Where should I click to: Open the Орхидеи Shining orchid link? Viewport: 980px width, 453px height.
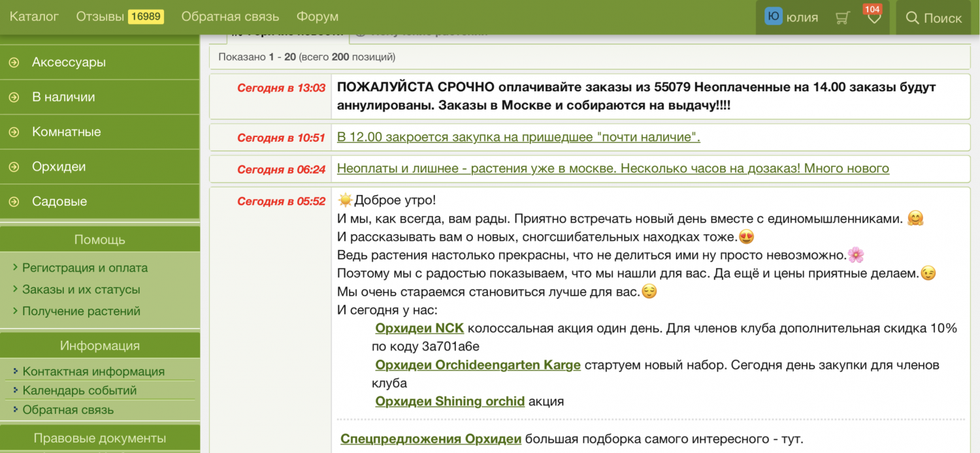[449, 401]
